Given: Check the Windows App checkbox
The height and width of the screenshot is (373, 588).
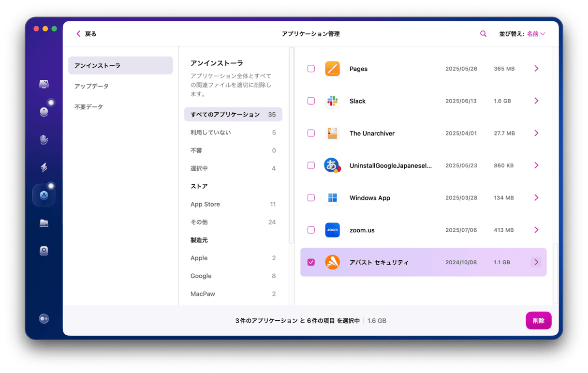Looking at the screenshot, I should click(x=311, y=198).
